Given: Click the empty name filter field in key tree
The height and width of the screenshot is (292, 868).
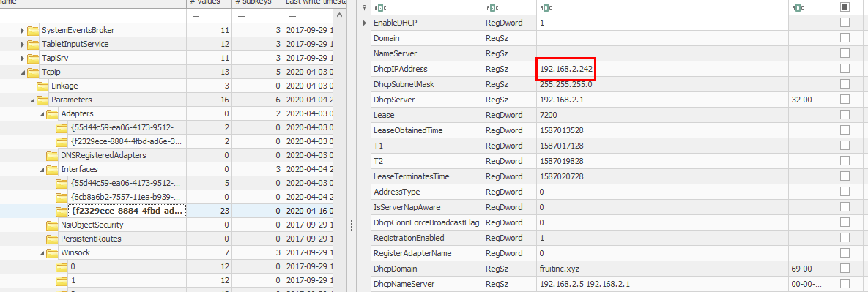Looking at the screenshot, I should tap(93, 16).
